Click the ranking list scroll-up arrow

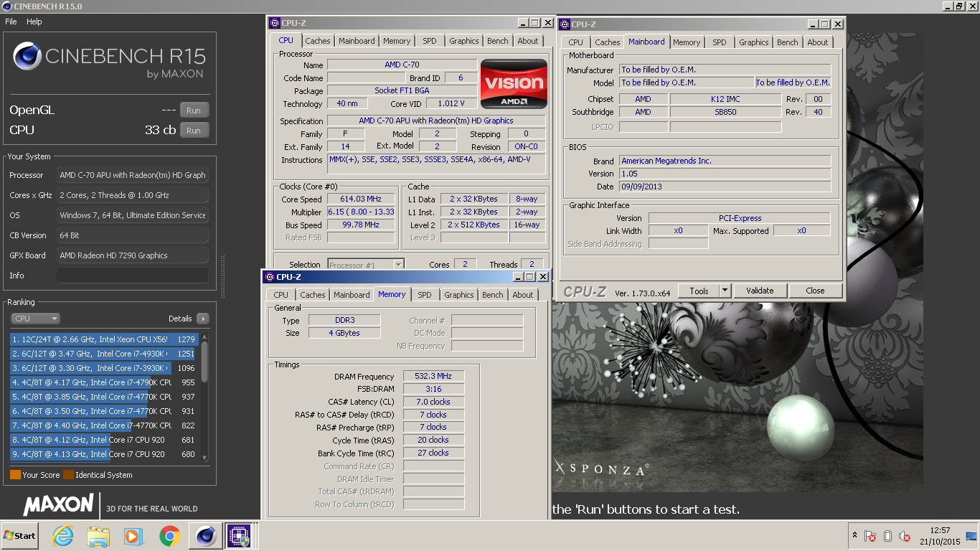pos(204,336)
